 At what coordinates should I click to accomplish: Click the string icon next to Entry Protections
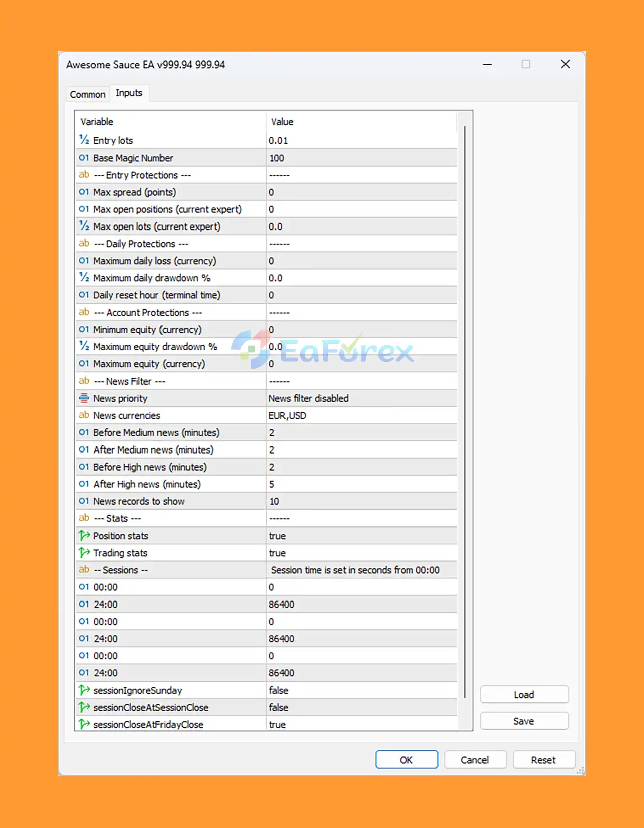click(84, 175)
